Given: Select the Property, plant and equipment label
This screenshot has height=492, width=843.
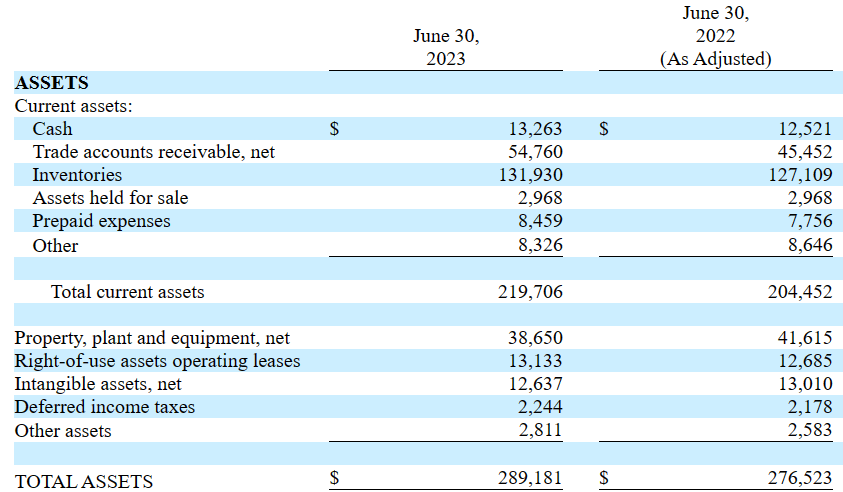Looking at the screenshot, I should [x=152, y=338].
